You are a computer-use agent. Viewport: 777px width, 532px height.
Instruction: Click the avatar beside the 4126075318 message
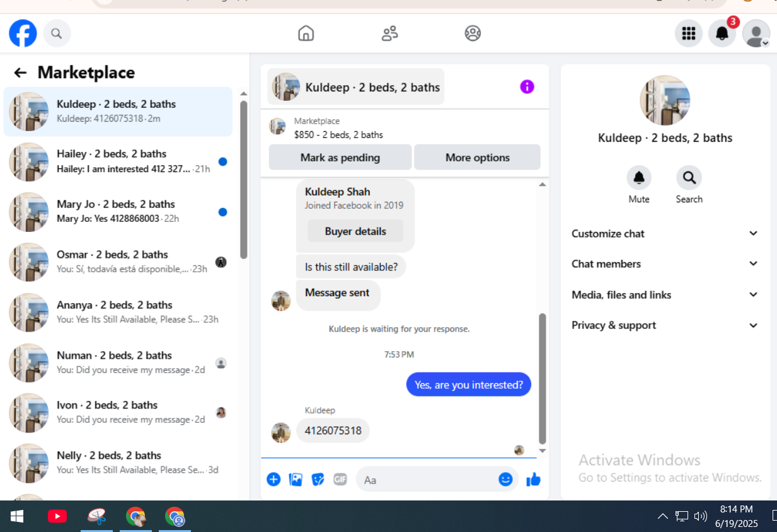click(x=281, y=432)
